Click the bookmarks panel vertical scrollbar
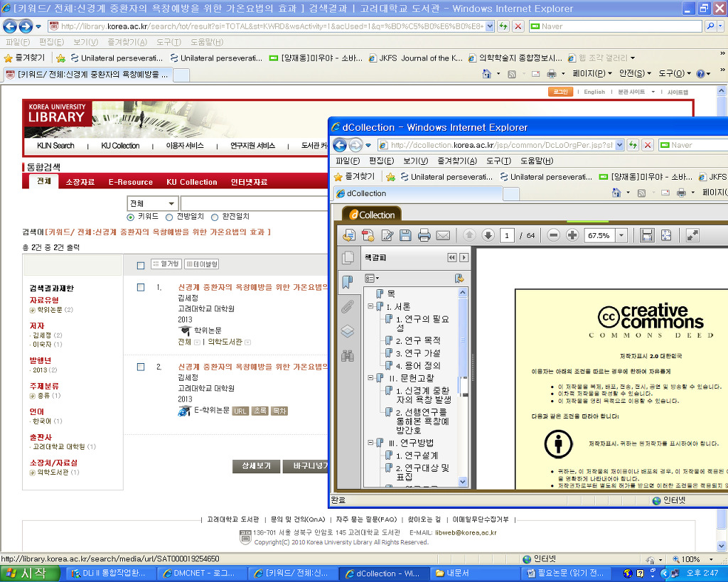The width and height of the screenshot is (728, 582). tap(462, 387)
